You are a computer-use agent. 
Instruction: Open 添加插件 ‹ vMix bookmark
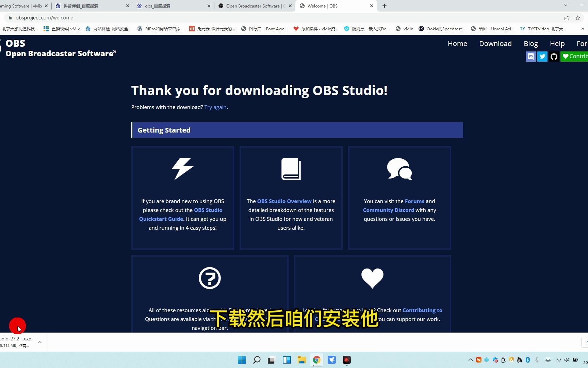(x=316, y=29)
